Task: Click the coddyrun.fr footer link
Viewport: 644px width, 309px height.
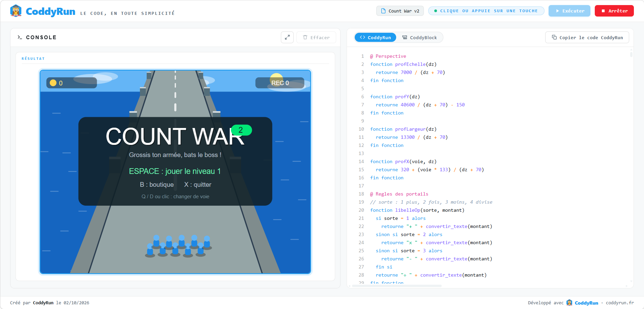Action: click(620, 303)
